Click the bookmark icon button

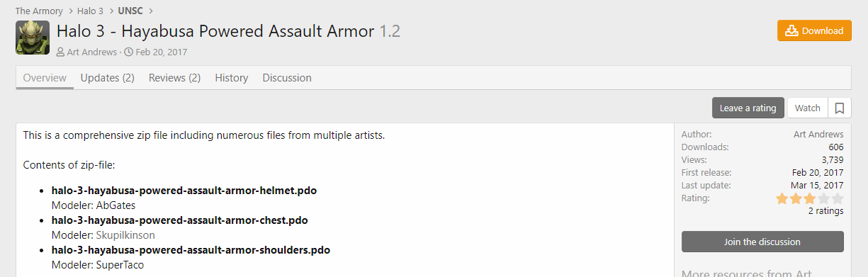tap(839, 108)
